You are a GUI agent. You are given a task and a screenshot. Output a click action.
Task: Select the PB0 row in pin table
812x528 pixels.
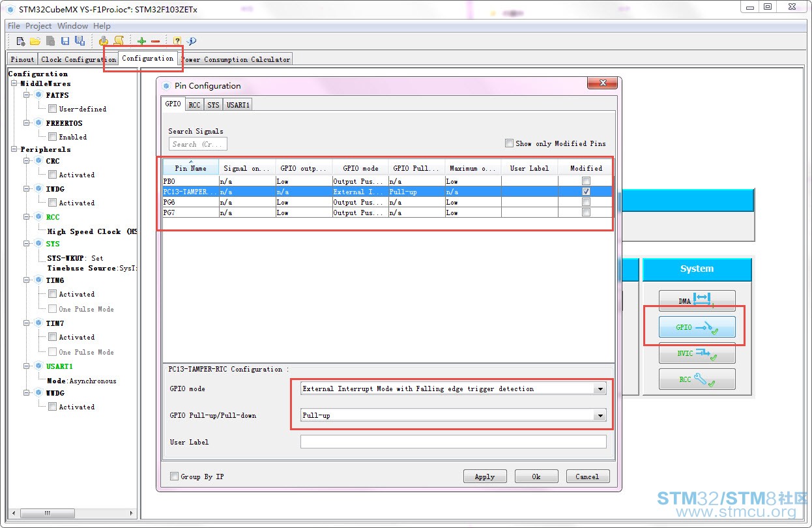pyautogui.click(x=387, y=181)
